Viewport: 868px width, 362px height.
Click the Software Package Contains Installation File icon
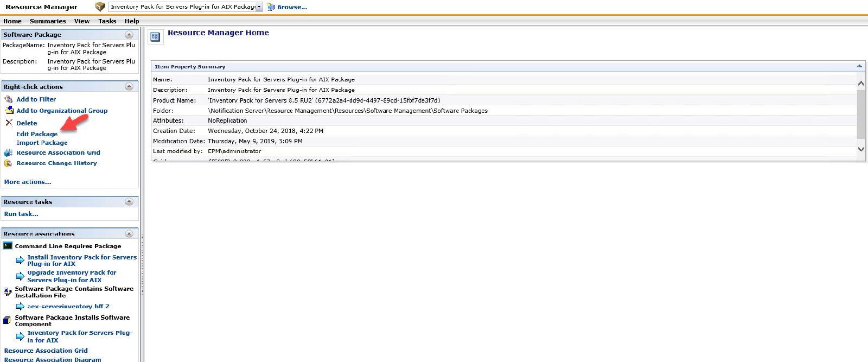(x=8, y=291)
